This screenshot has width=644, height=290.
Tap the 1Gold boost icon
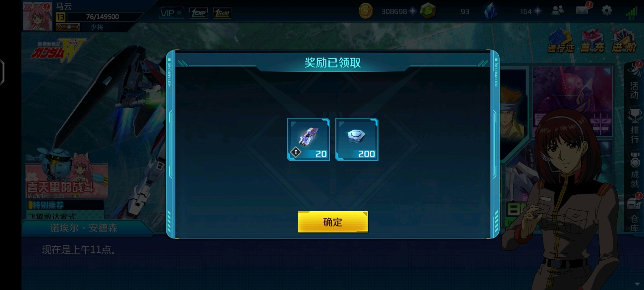[x=222, y=13]
